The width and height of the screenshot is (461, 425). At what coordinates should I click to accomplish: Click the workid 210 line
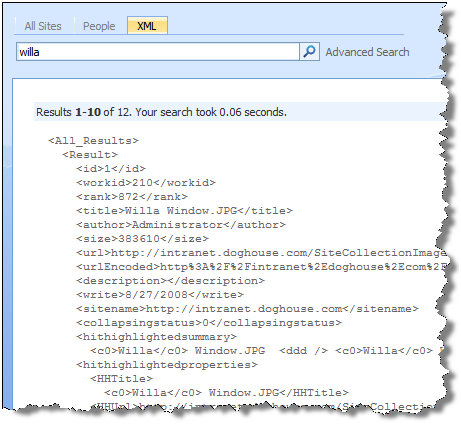(x=146, y=183)
